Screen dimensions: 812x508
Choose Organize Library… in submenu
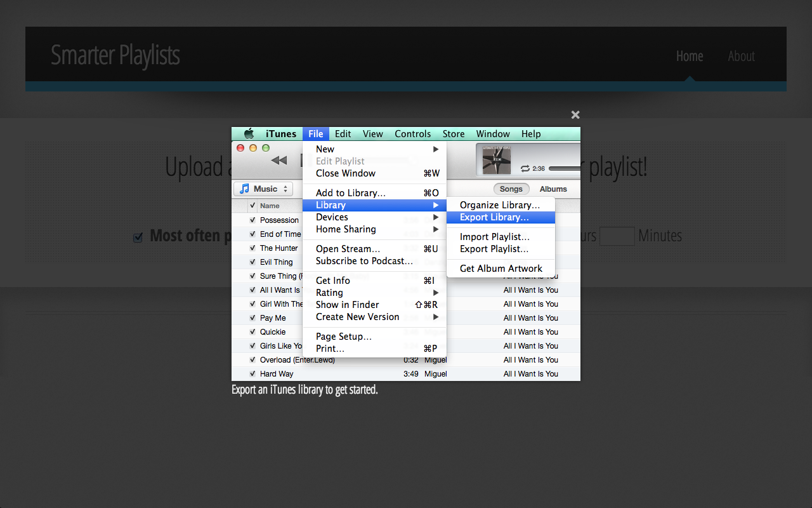(501, 205)
